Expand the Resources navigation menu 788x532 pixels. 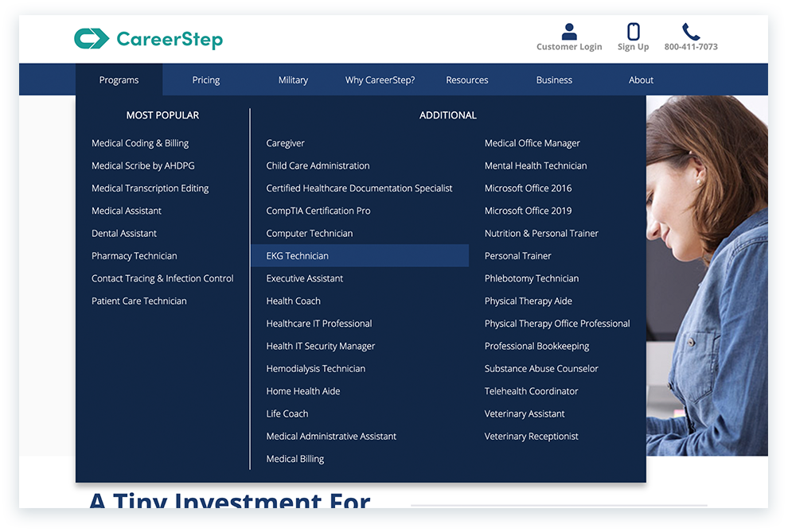point(466,80)
